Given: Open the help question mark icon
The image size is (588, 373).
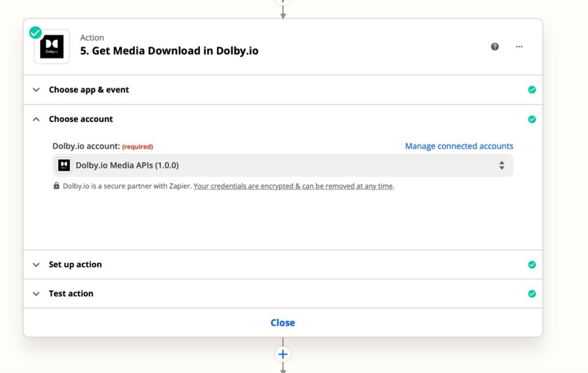Looking at the screenshot, I should pyautogui.click(x=494, y=47).
